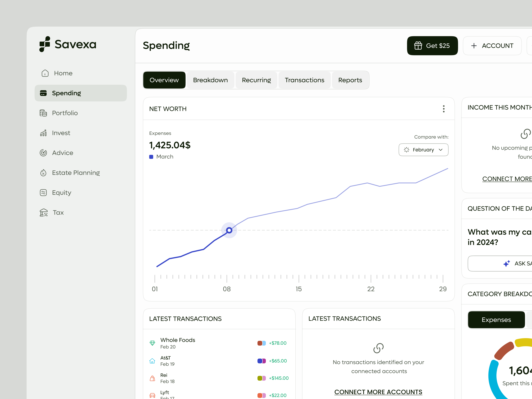Click the Savexa logo

68,45
